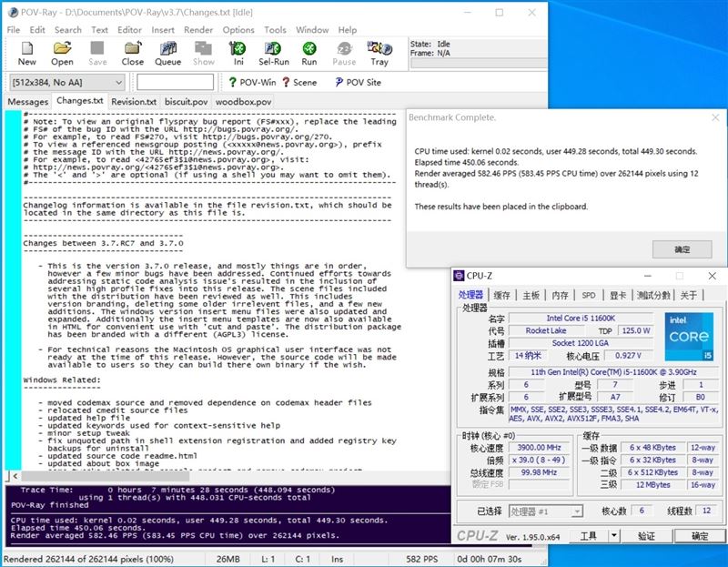Click the Rocket Lake codename field
This screenshot has height=567, width=728.
(546, 330)
